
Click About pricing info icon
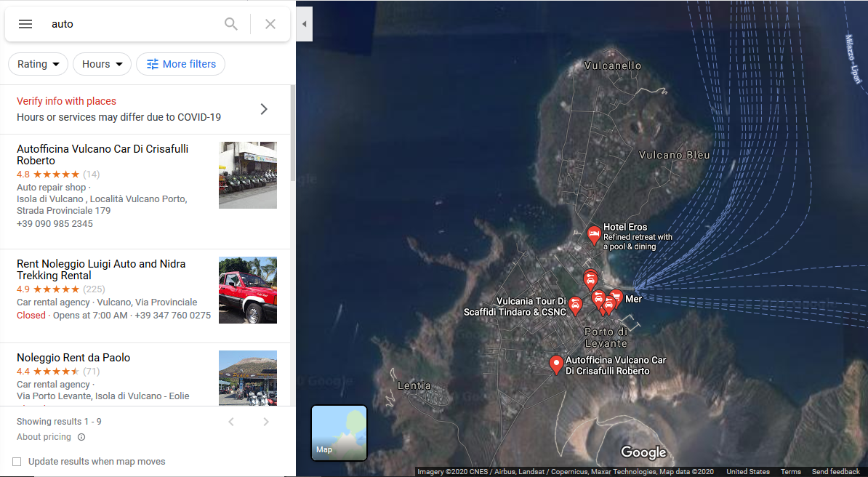coord(81,437)
